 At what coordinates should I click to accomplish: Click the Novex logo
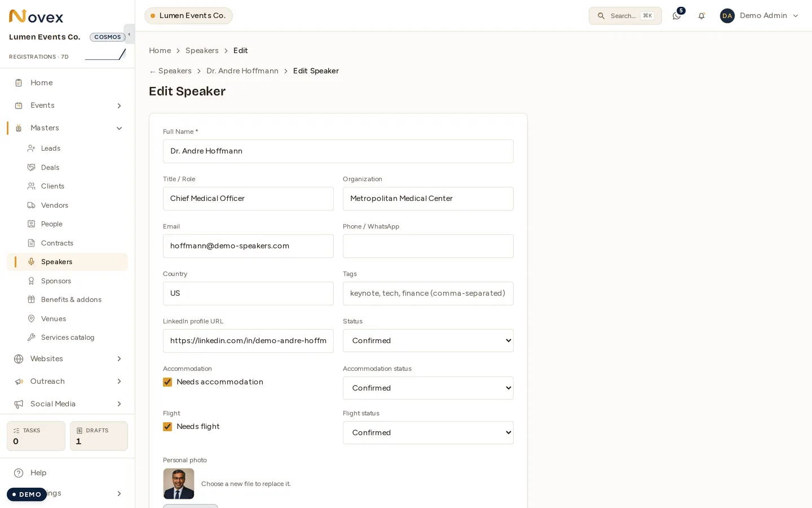[x=36, y=16]
